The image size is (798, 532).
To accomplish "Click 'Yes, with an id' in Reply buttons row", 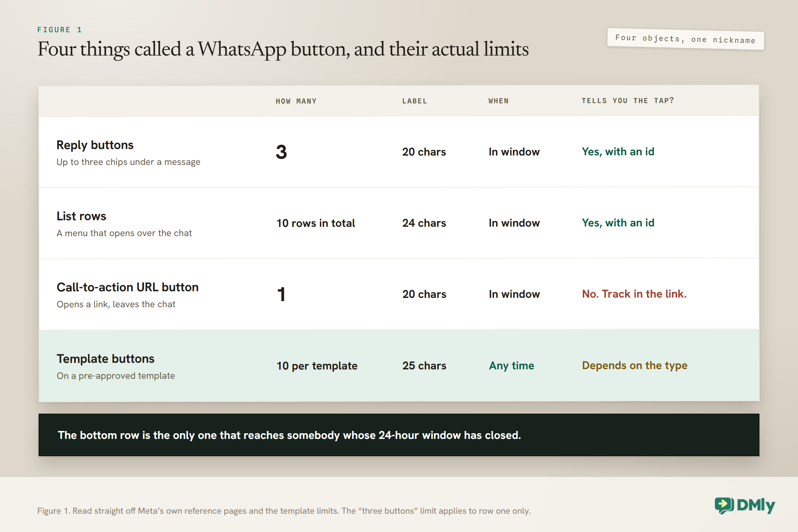I will pos(618,152).
